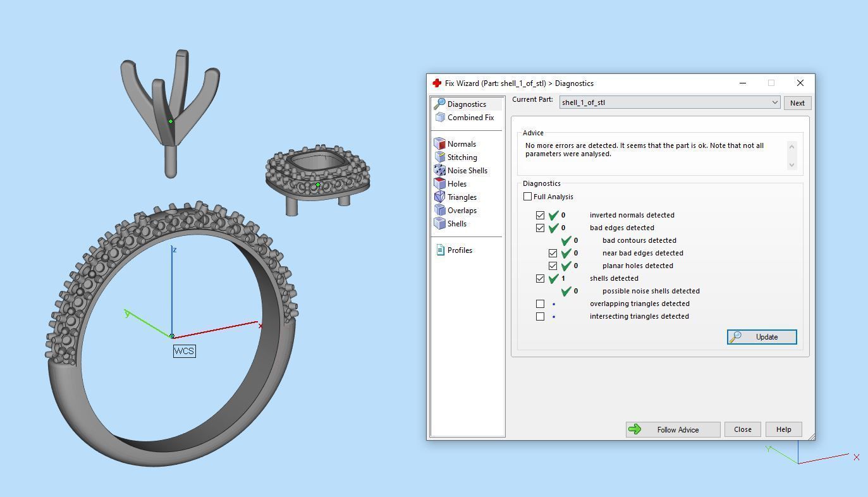Enable overlapping triangles detected checkbox

[x=540, y=304]
